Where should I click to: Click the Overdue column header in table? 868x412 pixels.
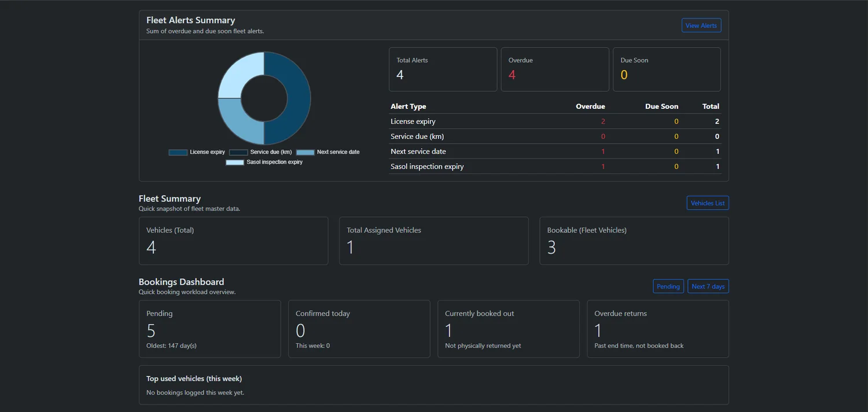[590, 106]
